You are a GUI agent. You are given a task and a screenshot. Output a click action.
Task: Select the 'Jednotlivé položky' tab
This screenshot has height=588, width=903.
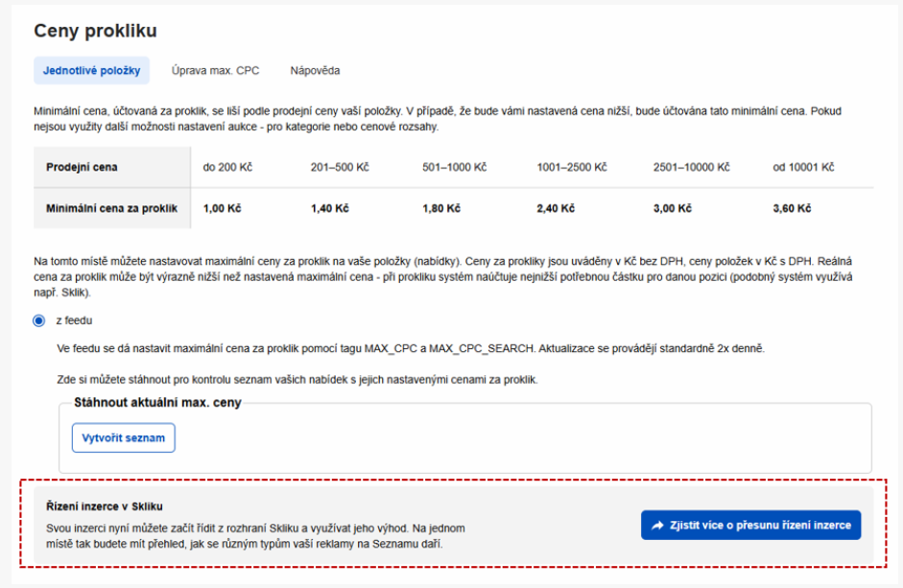(x=91, y=70)
